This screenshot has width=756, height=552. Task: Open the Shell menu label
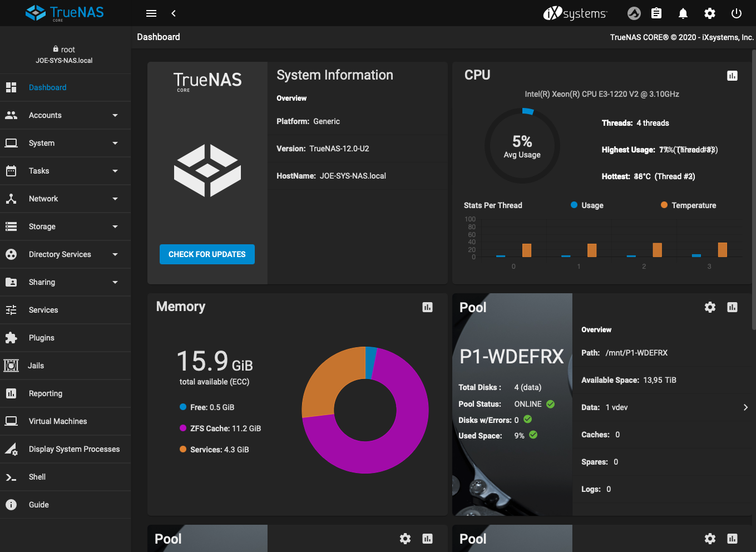37,477
